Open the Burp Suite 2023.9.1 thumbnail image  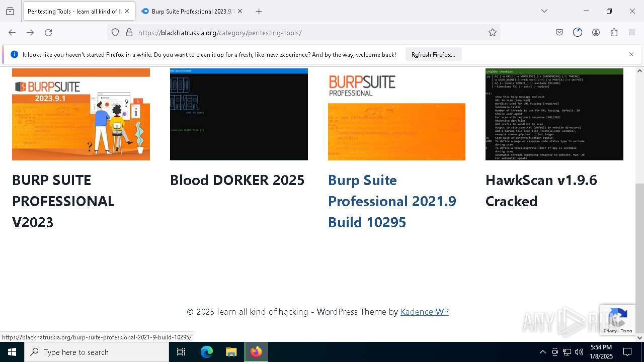[x=81, y=114]
